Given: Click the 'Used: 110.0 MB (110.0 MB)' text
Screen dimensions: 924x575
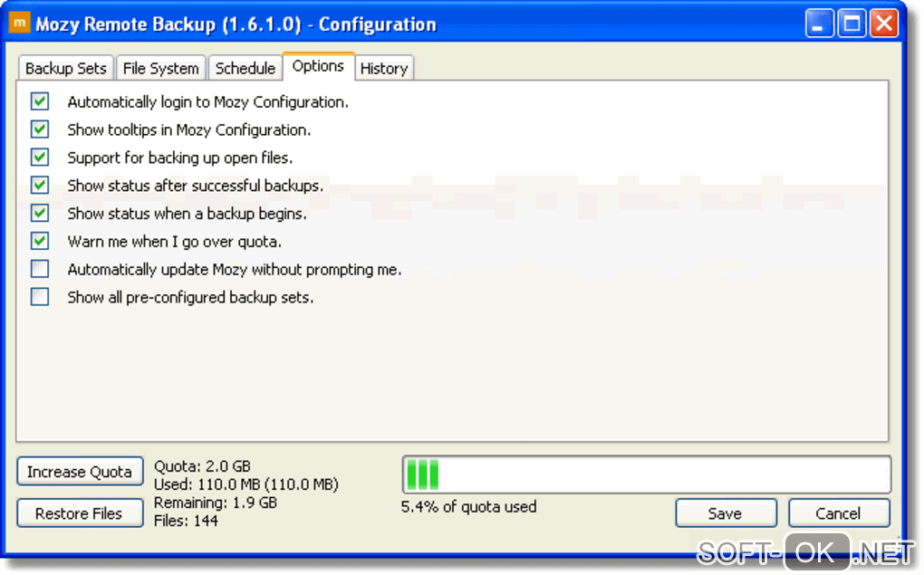Looking at the screenshot, I should [x=246, y=484].
